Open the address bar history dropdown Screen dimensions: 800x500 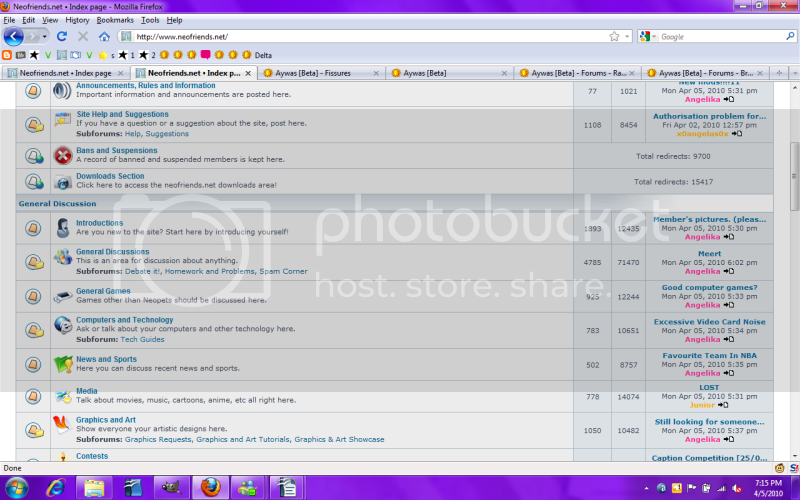[x=628, y=36]
